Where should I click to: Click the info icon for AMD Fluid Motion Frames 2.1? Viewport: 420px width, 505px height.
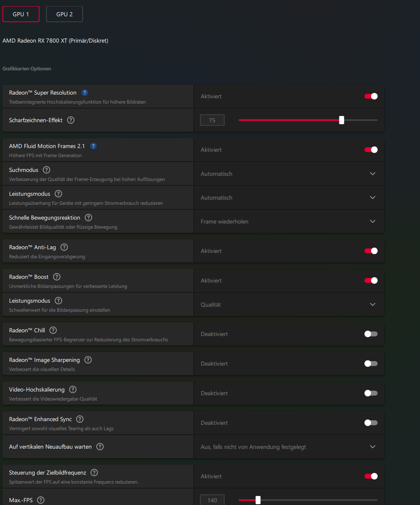[93, 146]
